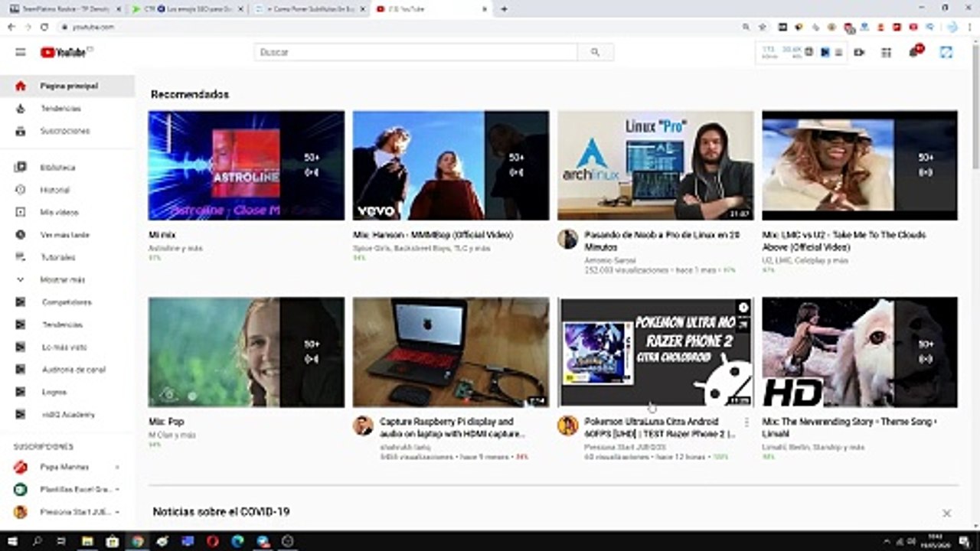Open options menu for Pokemon UltraLuna video
This screenshot has height=551, width=980.
coord(746,422)
